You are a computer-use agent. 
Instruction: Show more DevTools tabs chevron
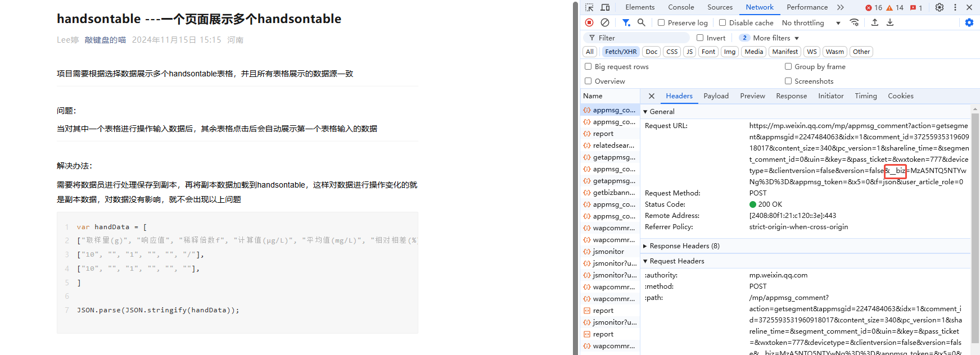pyautogui.click(x=841, y=7)
